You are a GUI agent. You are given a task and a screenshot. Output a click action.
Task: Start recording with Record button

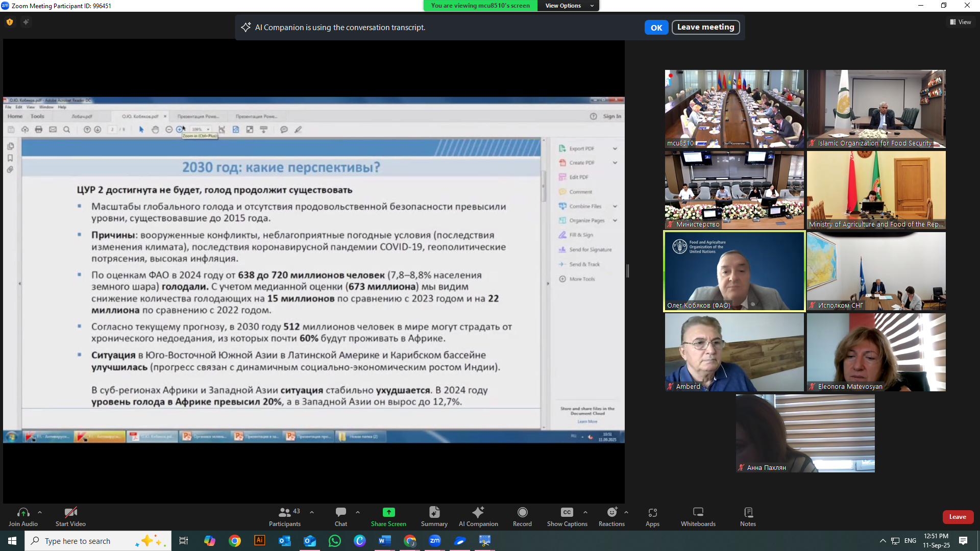[522, 513]
